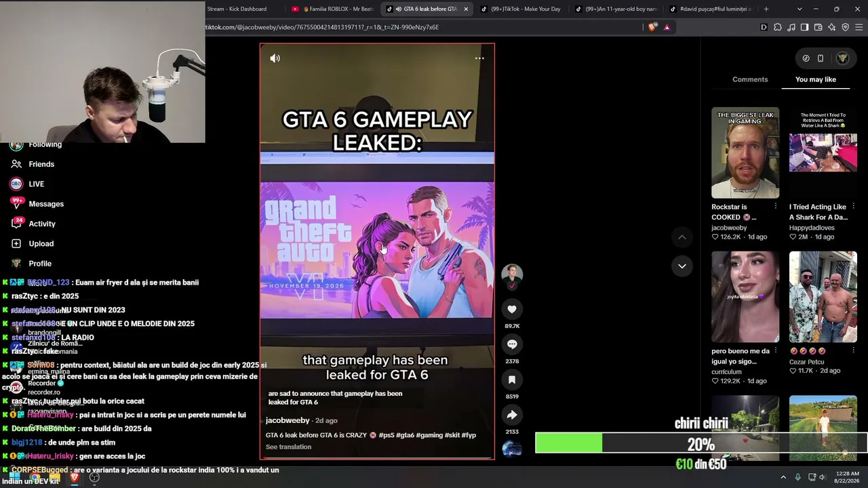Open the browser Extensions puzzle icon
868x488 pixels.
(778, 27)
